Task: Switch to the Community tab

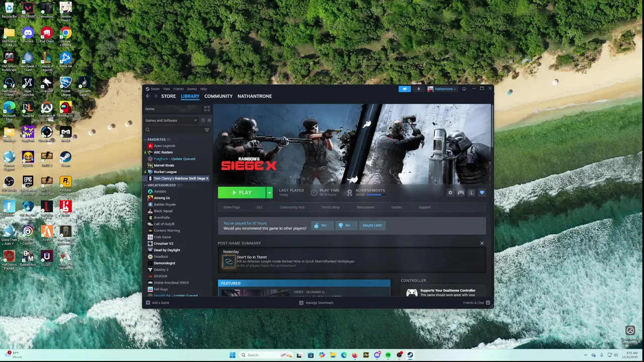Action: pos(218,96)
